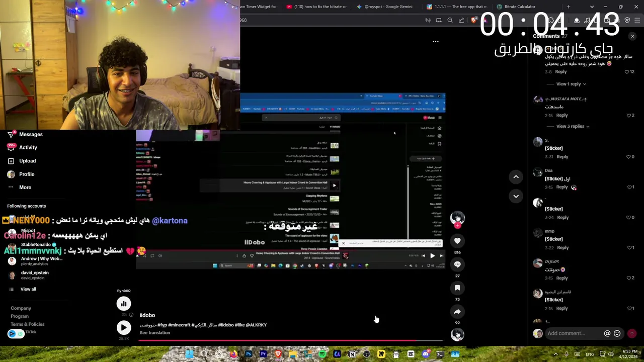
Task: Like the comment with 12 likes
Action: point(627,72)
